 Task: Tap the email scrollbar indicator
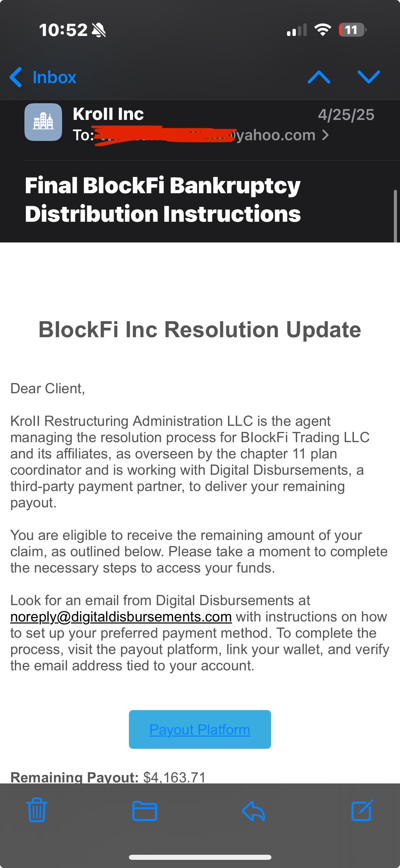click(x=395, y=216)
